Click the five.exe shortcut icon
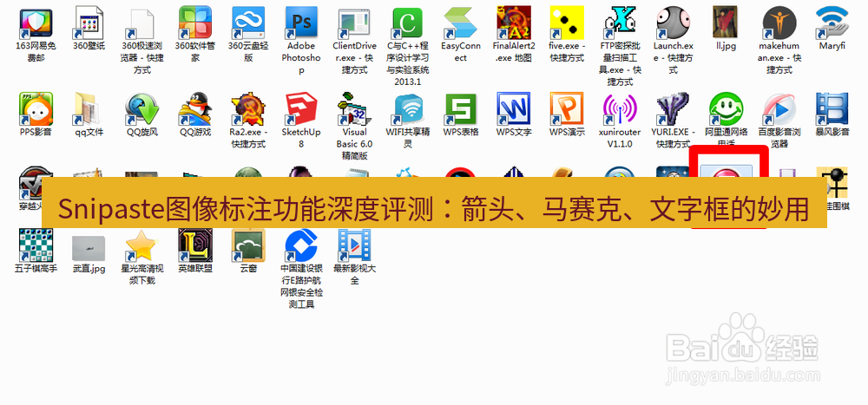Image resolution: width=868 pixels, height=405 pixels. tap(568, 23)
